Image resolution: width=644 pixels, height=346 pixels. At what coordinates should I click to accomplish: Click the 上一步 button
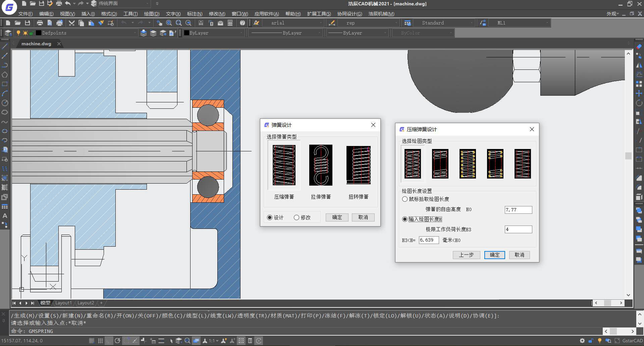[x=466, y=255]
